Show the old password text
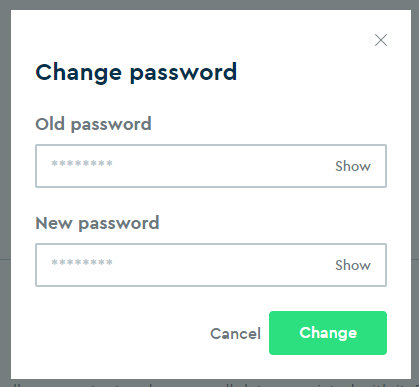This screenshot has width=419, height=387. click(353, 166)
